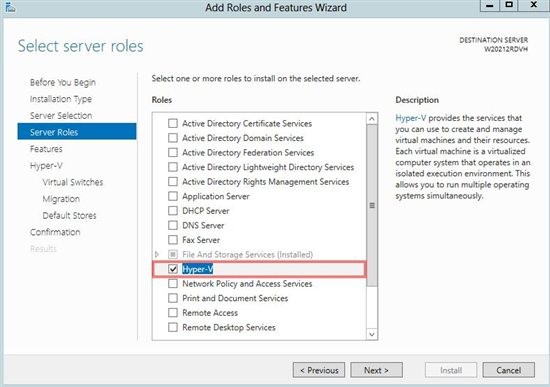
Task: Open the Hyper-V step in sidebar
Action: (x=46, y=166)
